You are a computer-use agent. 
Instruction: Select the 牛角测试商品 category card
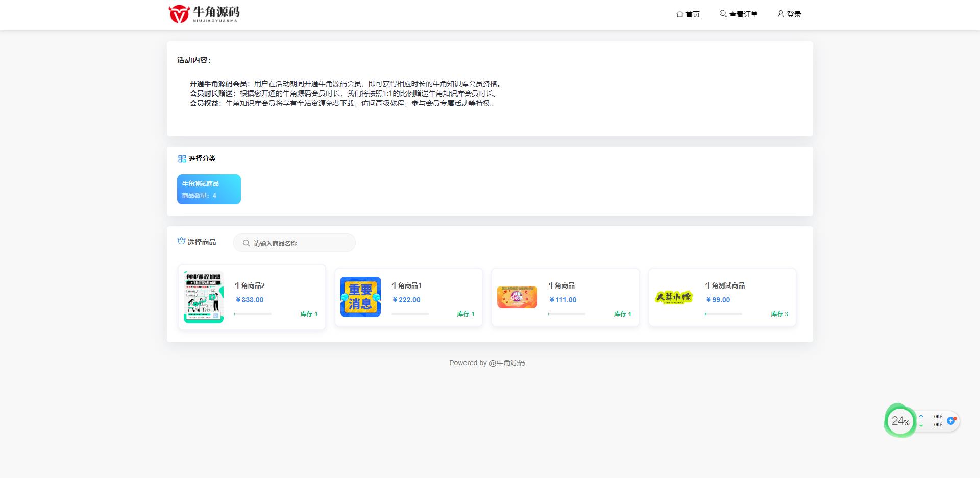coord(209,189)
